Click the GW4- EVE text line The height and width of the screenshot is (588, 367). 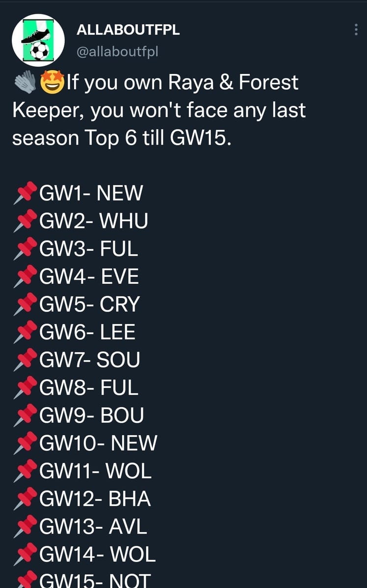coord(89,277)
